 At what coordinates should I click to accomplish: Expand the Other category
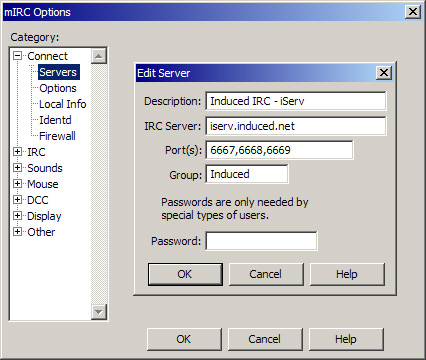[18, 232]
